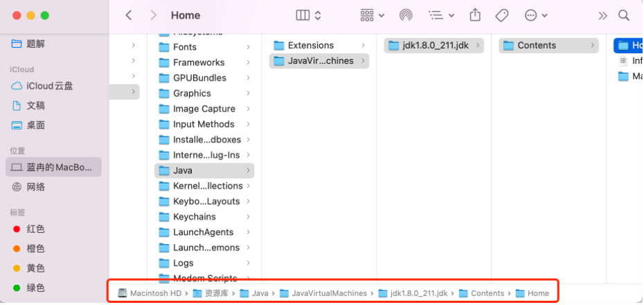Switch view with the column view icon

click(x=303, y=16)
